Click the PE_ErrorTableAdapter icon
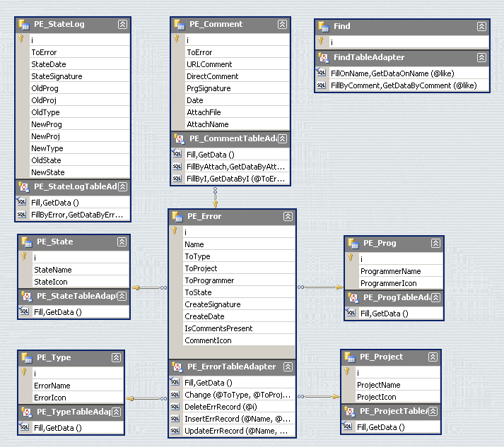Screen dimensions: 504x447 click(x=177, y=366)
